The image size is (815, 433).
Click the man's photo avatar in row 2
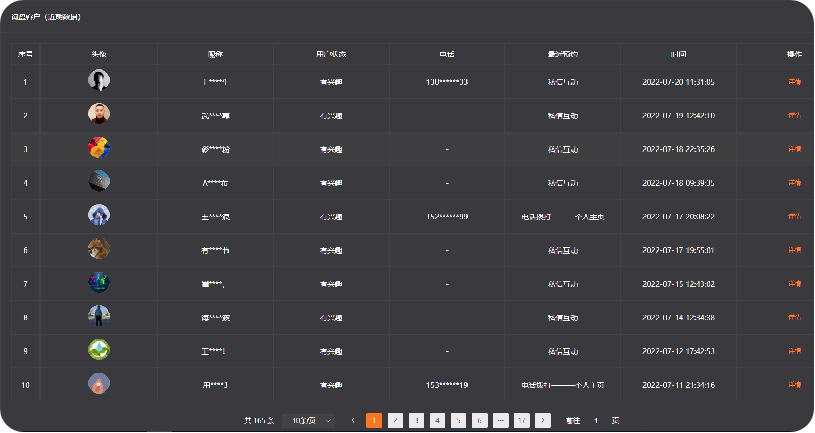pyautogui.click(x=99, y=114)
